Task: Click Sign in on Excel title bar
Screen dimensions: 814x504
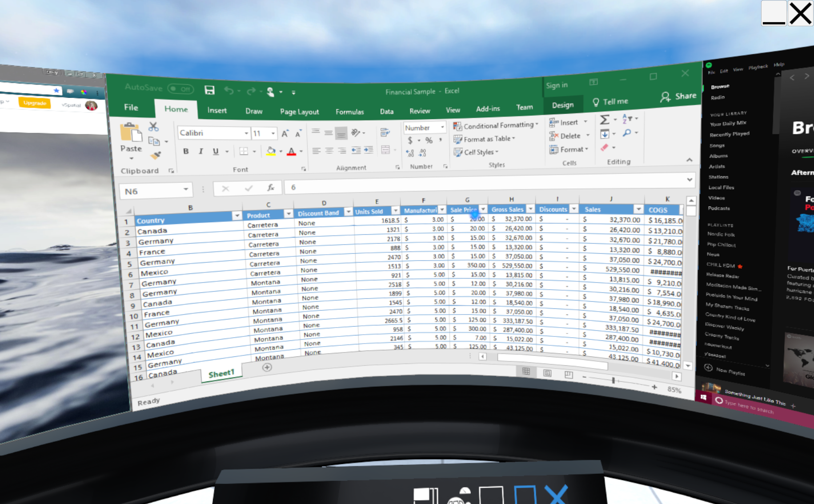Action: (557, 85)
